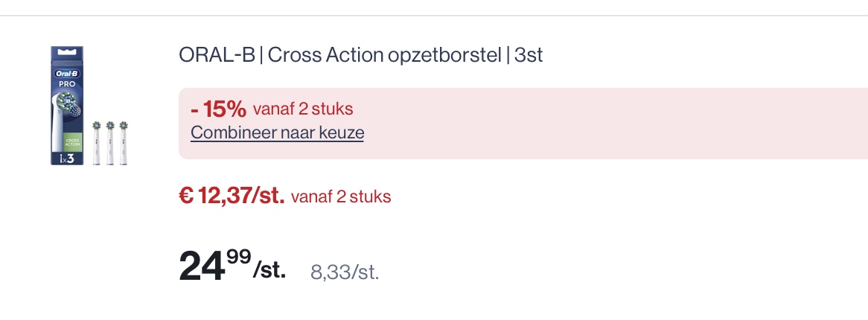Screen dimensions: 868x320
Task: Click vanaf 2 stuks beside promo price
Action: 341,197
